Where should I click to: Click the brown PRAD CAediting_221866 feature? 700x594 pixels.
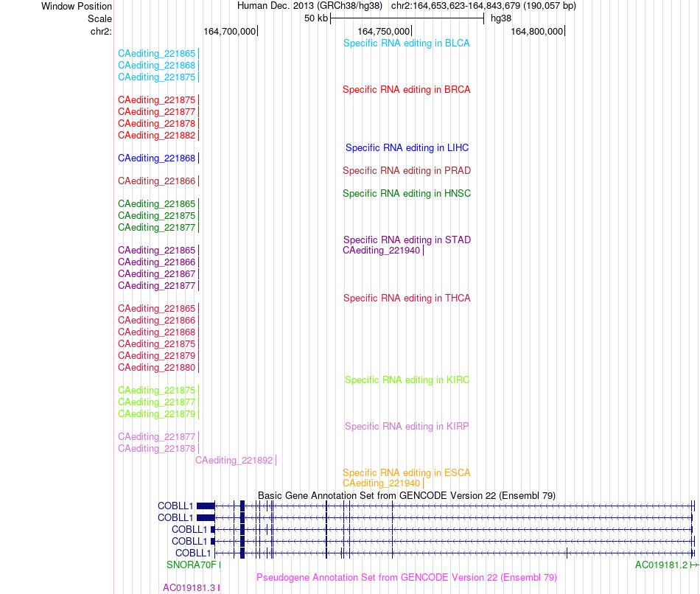157,181
